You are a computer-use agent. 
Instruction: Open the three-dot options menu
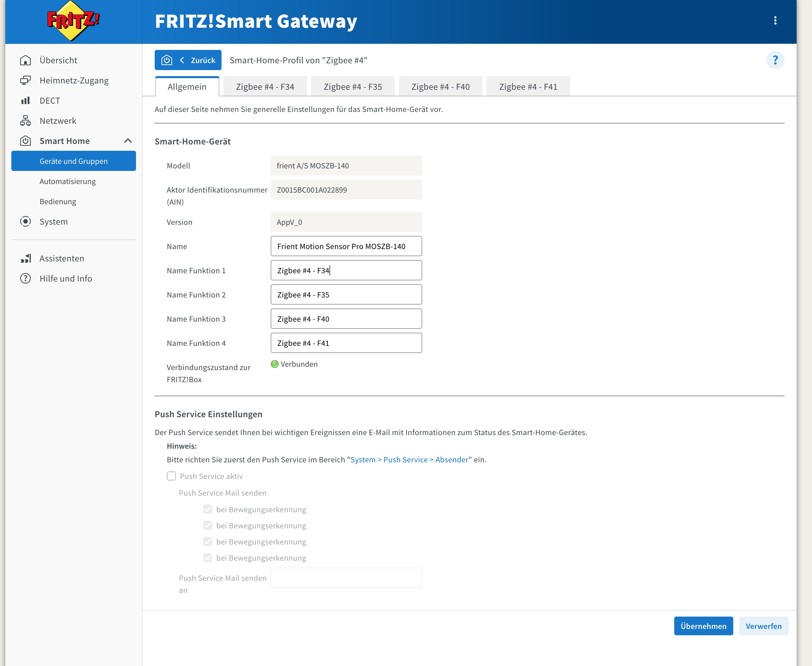775,21
